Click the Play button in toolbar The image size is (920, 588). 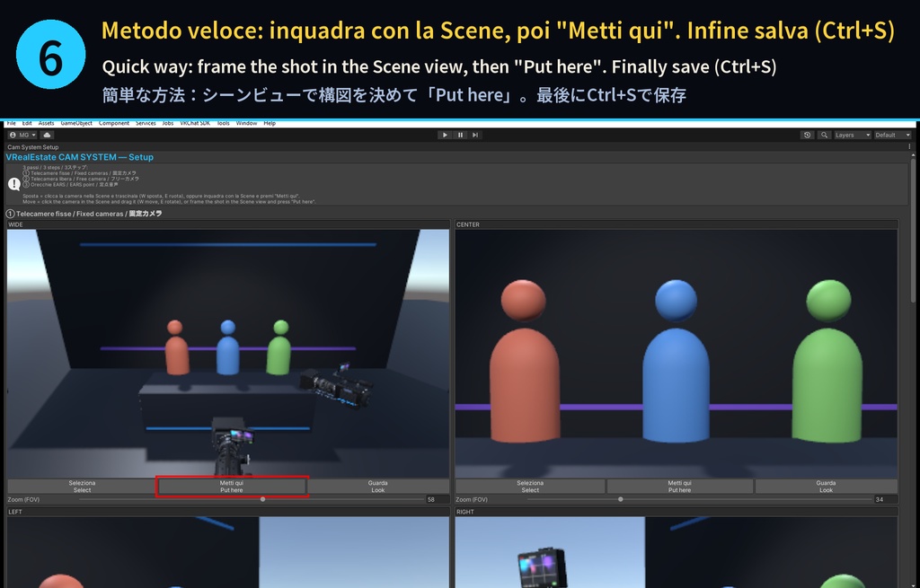click(445, 135)
